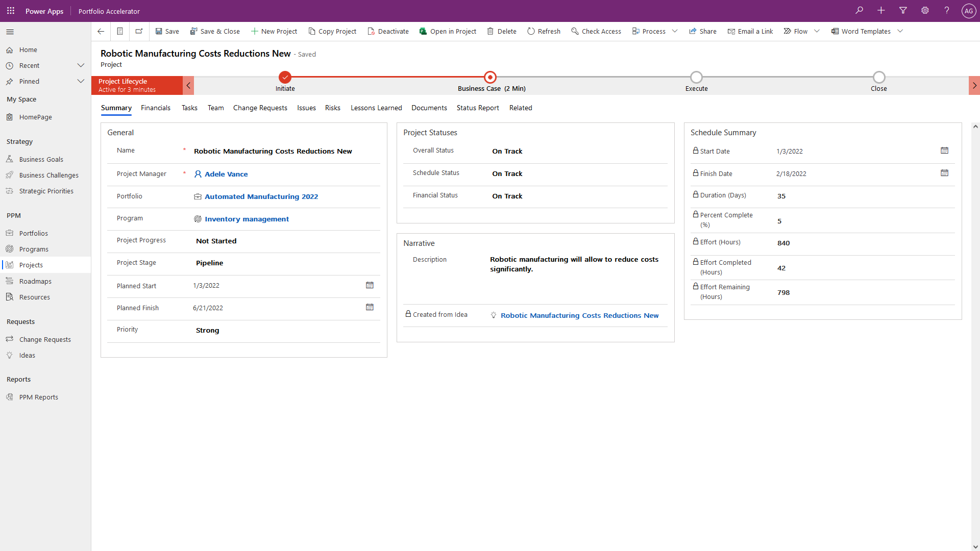The image size is (980, 551).
Task: Click Project Stage field value Pipeline
Action: [209, 263]
